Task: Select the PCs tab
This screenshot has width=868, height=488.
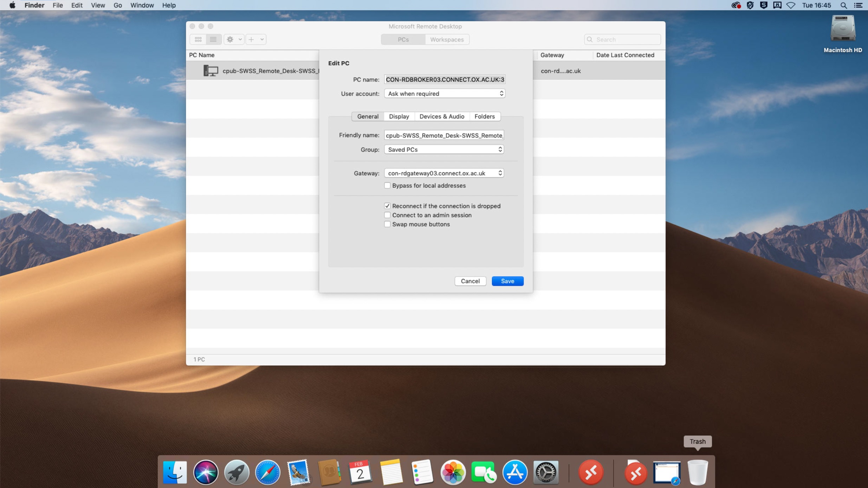Action: (x=403, y=39)
